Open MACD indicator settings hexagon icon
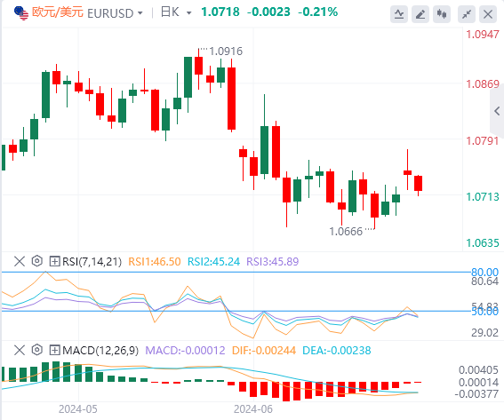504x420 pixels. [x=37, y=350]
